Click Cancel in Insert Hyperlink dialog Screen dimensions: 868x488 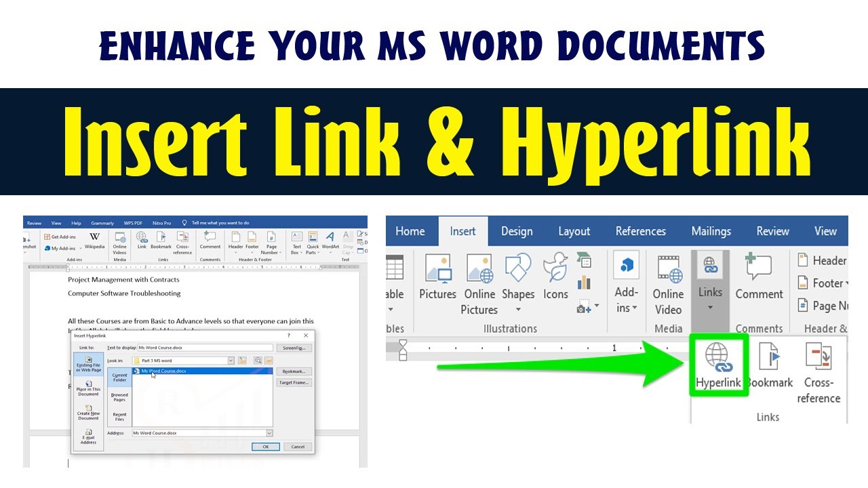click(298, 447)
